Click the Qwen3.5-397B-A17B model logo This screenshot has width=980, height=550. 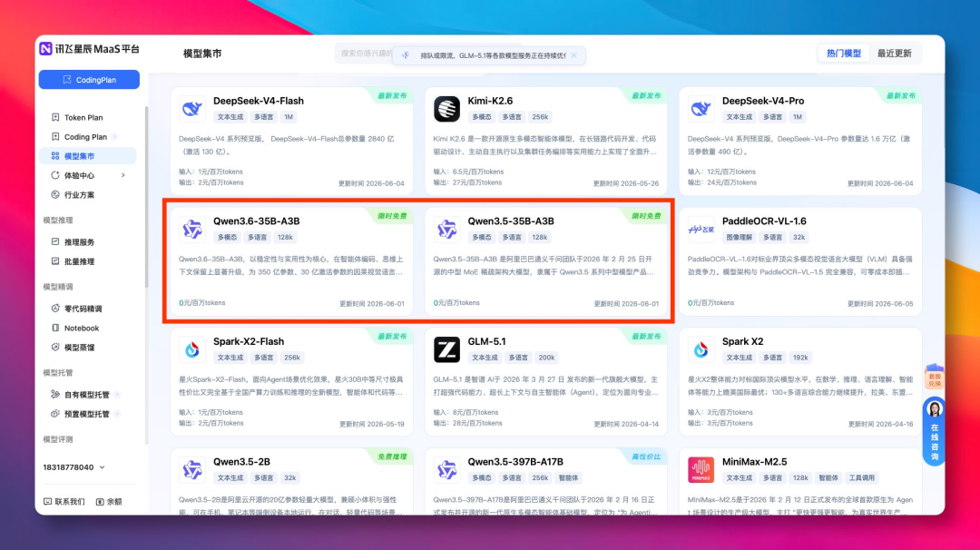446,470
